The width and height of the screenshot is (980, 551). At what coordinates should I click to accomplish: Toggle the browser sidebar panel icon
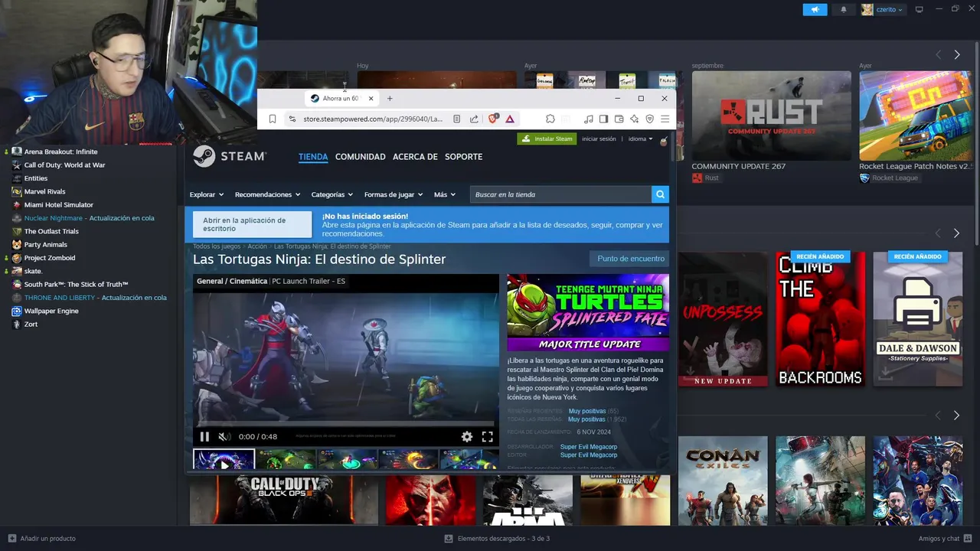point(603,119)
